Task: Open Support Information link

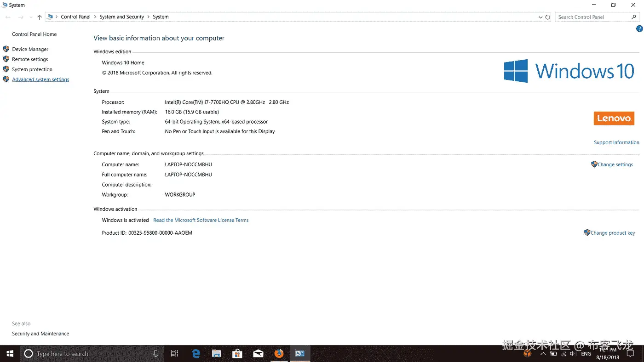Action: (x=616, y=142)
